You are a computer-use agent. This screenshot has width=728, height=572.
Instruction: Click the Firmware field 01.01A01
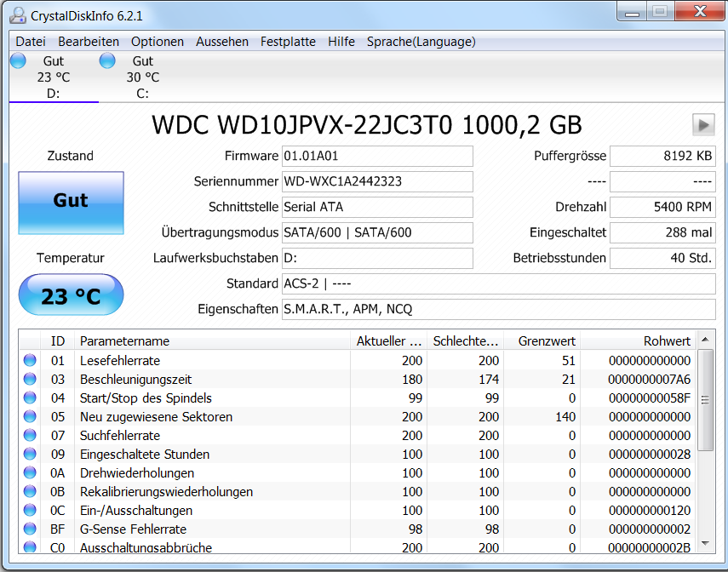[377, 156]
